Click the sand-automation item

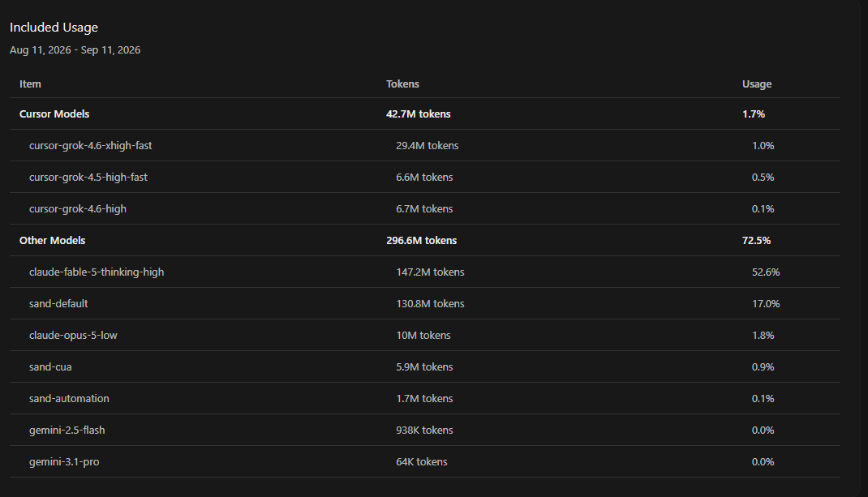point(424,398)
